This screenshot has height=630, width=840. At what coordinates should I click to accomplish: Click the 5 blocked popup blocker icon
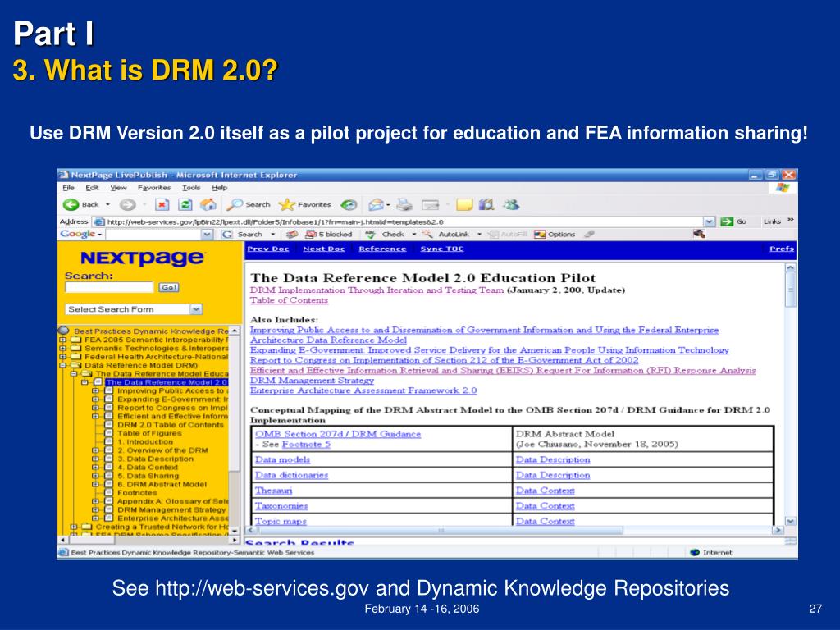point(311,234)
